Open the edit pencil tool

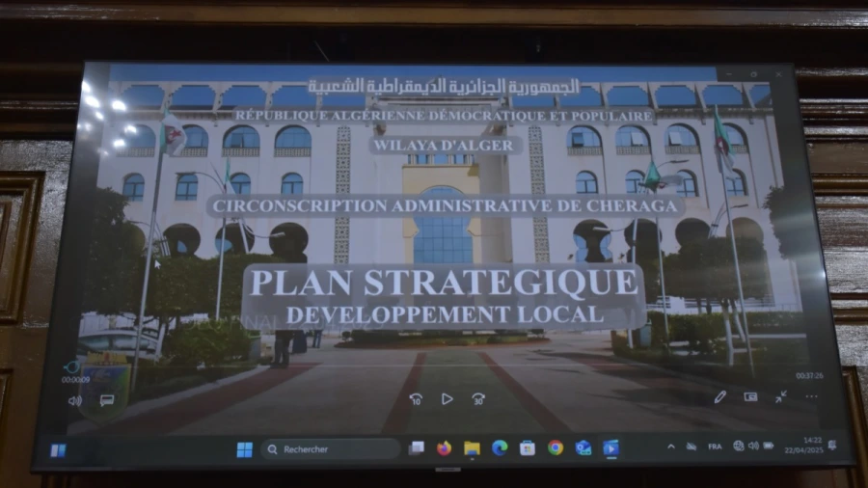(x=719, y=396)
